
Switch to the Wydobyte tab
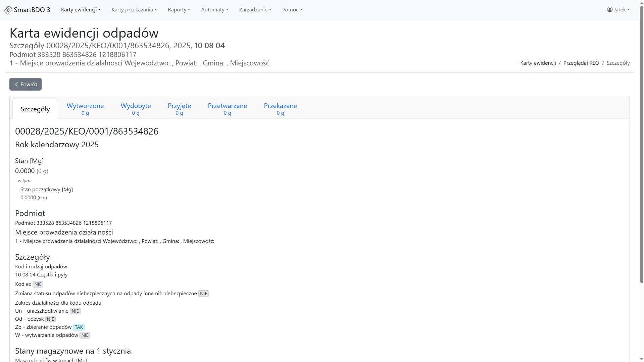click(136, 109)
